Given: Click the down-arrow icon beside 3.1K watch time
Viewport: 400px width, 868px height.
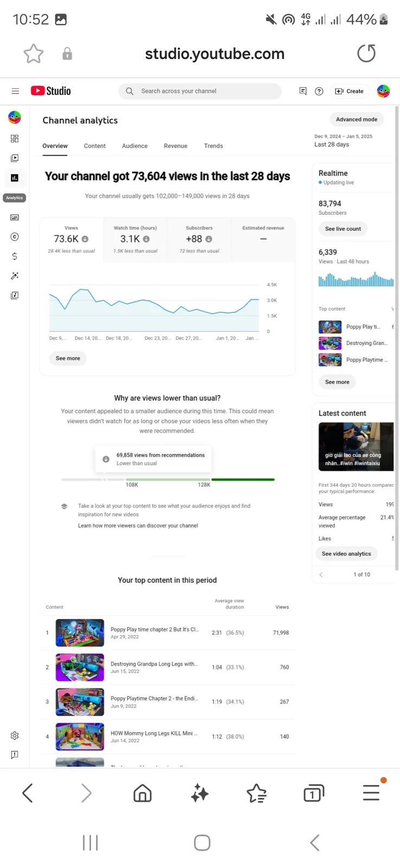Looking at the screenshot, I should (x=146, y=239).
